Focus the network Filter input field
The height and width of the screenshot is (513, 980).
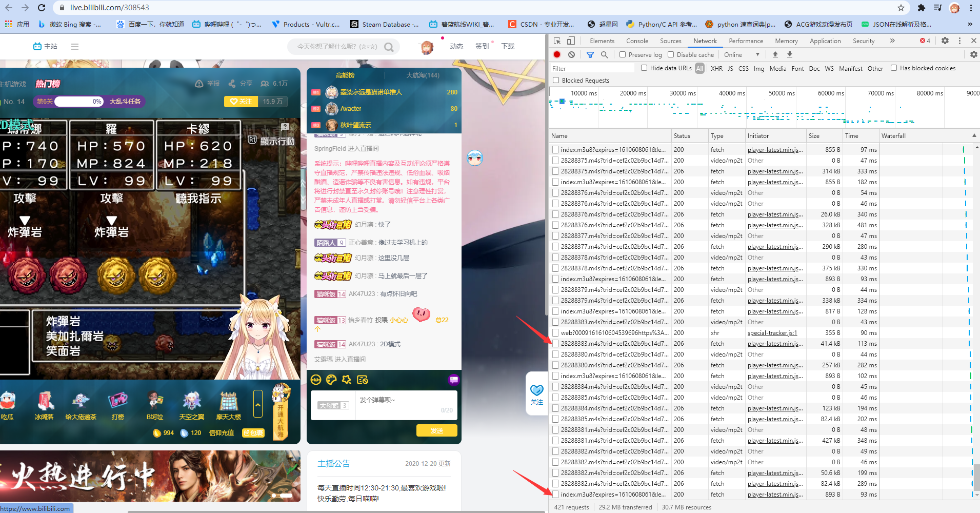(x=593, y=68)
